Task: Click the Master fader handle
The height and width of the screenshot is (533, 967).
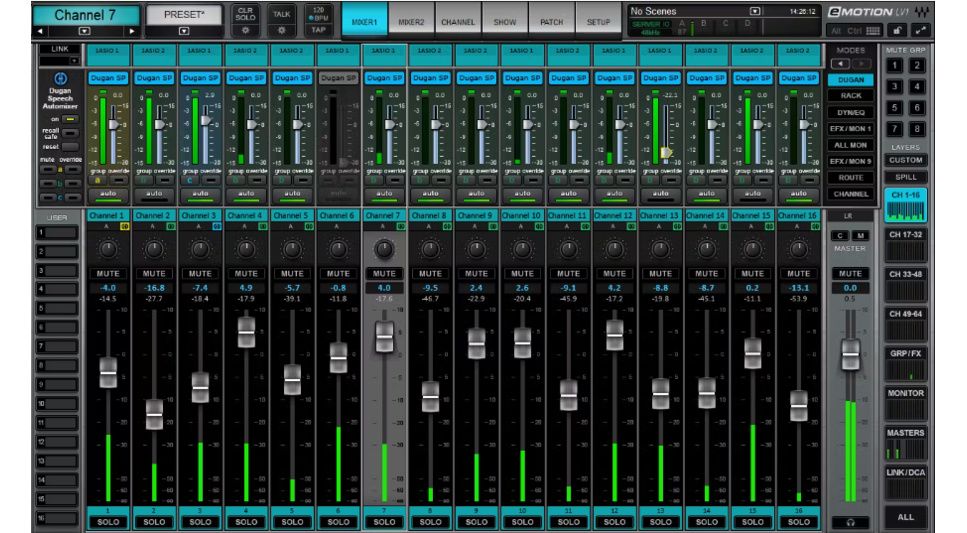Action: pos(850,354)
